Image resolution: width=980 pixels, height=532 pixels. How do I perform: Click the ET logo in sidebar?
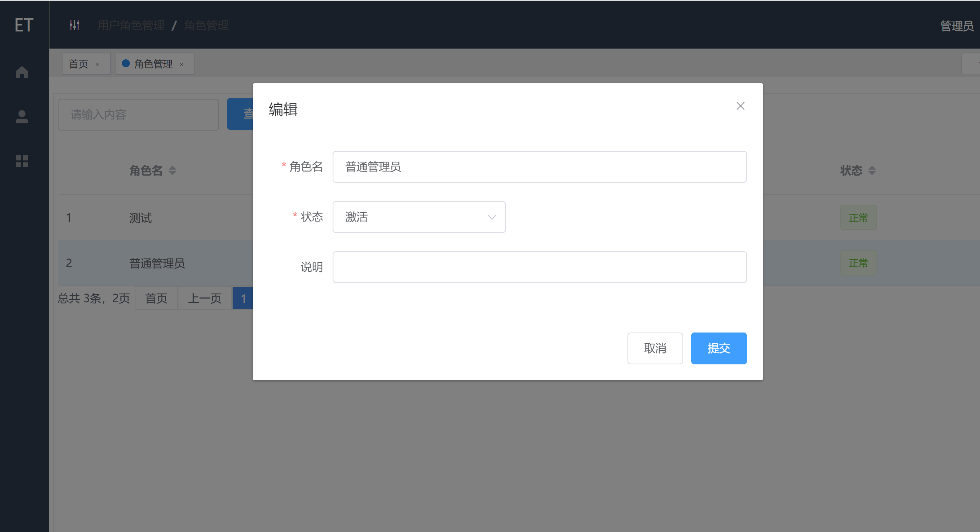coord(24,25)
